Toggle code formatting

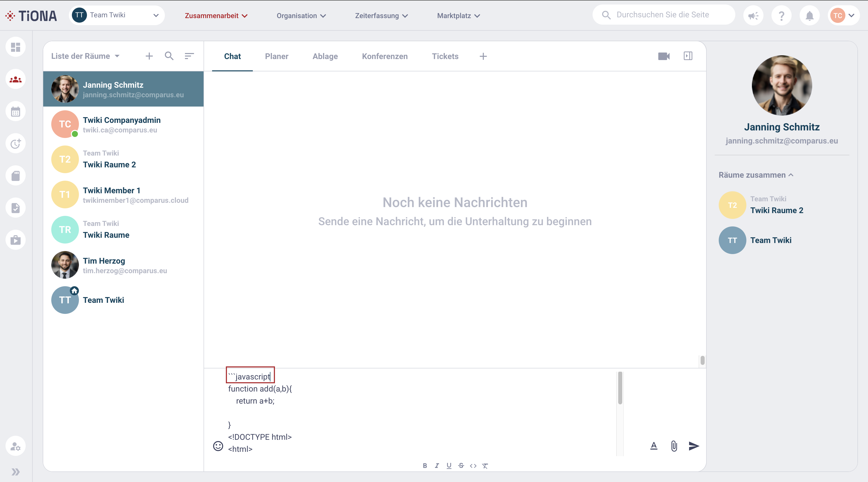coord(473,466)
